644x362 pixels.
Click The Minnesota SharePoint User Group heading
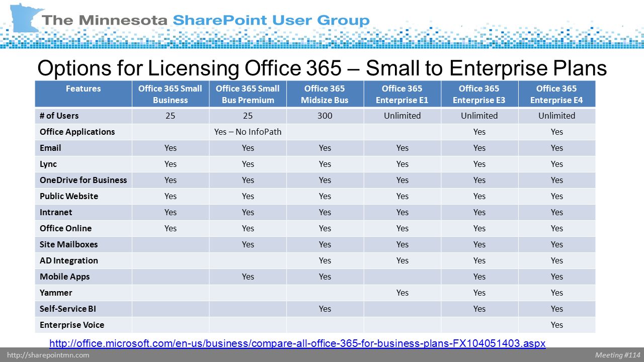point(206,21)
